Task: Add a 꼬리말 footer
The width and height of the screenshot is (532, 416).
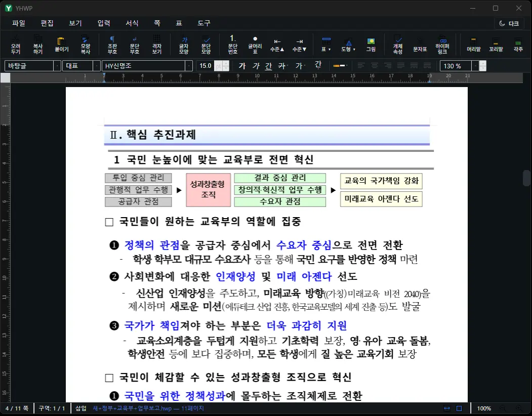Action: pos(496,45)
